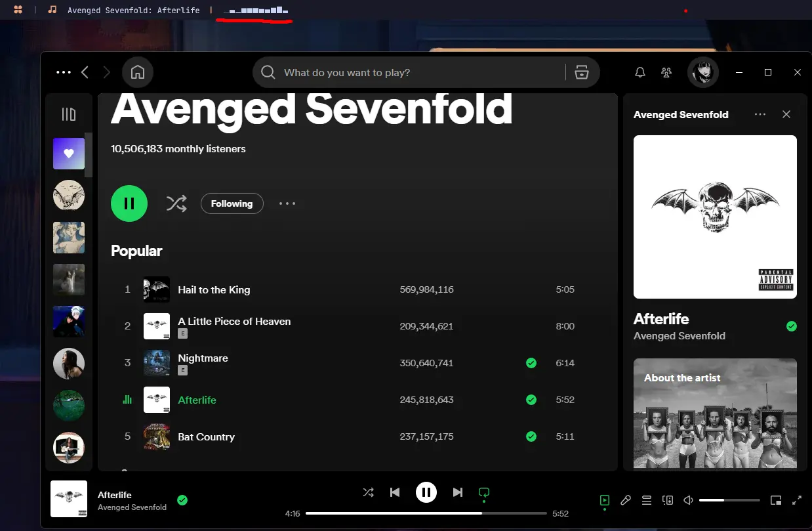The height and width of the screenshot is (531, 812).
Task: Toggle repeat mode
Action: point(484,492)
